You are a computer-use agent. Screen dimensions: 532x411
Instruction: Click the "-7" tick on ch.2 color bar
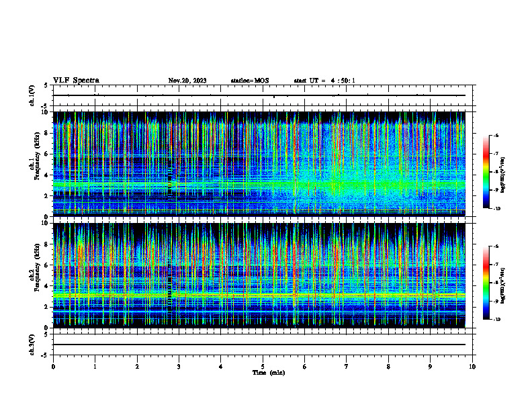point(496,265)
